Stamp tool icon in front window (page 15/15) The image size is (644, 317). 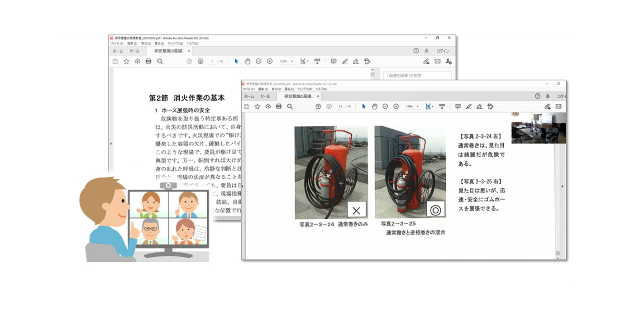tap(490, 106)
